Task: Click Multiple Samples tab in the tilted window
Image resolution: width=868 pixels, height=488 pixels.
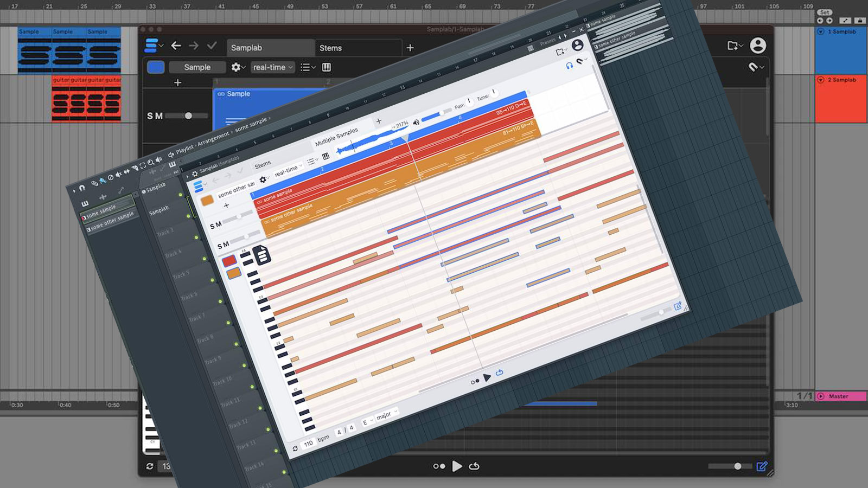Action: click(x=336, y=136)
